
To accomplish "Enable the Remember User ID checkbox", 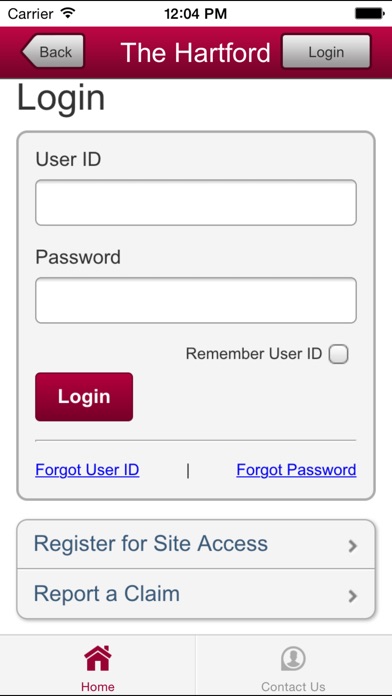I will pos(338,354).
